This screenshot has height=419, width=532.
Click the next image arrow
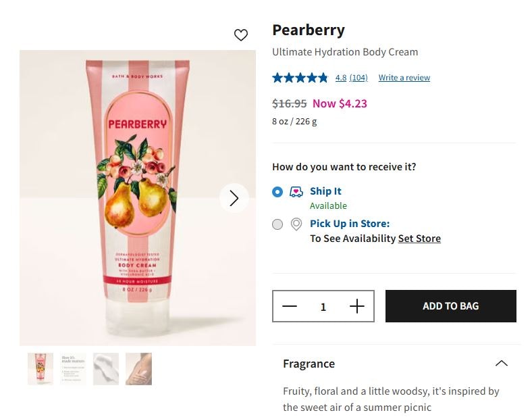[x=234, y=198]
